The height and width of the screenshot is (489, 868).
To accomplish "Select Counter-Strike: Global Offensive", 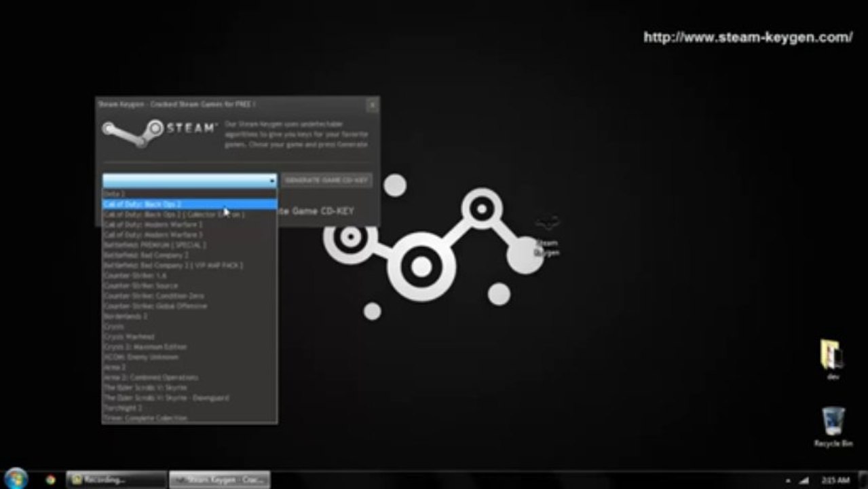I will coord(189,306).
